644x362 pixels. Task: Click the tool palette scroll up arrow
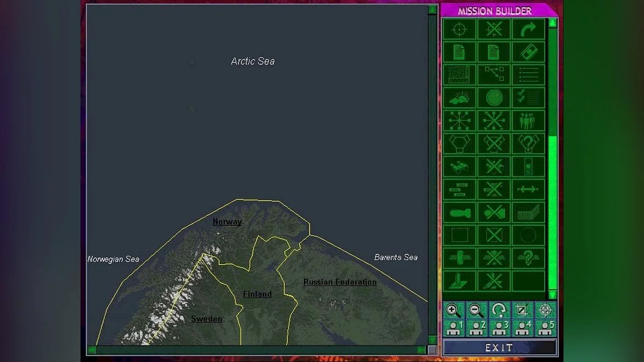click(552, 23)
